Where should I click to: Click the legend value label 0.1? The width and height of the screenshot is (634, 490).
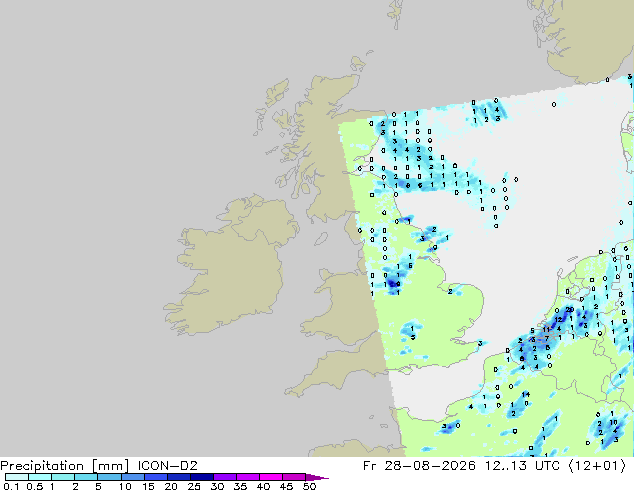point(11,486)
